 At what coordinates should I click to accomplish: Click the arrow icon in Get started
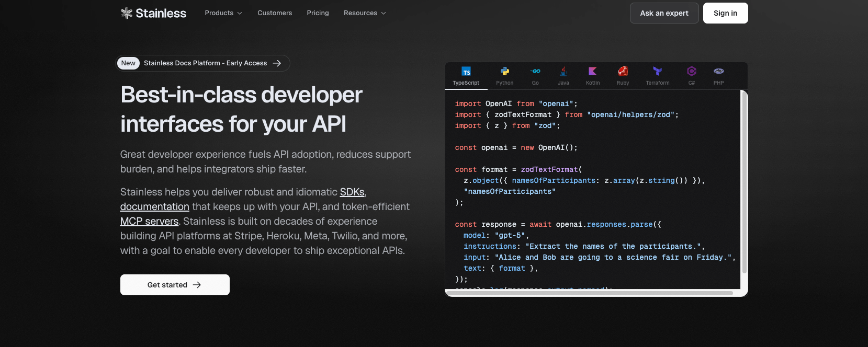point(197,285)
